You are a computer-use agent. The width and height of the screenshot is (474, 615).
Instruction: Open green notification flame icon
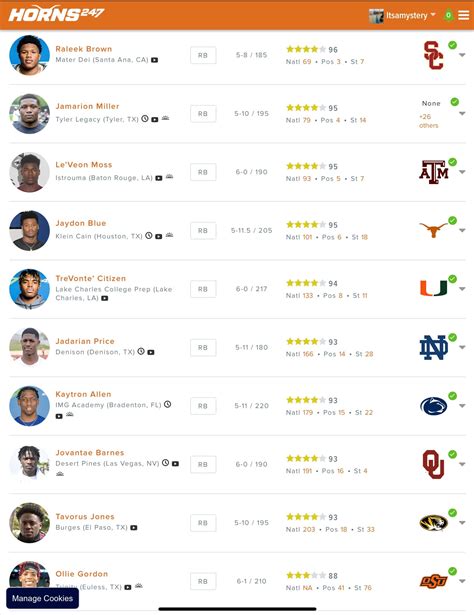pyautogui.click(x=448, y=15)
